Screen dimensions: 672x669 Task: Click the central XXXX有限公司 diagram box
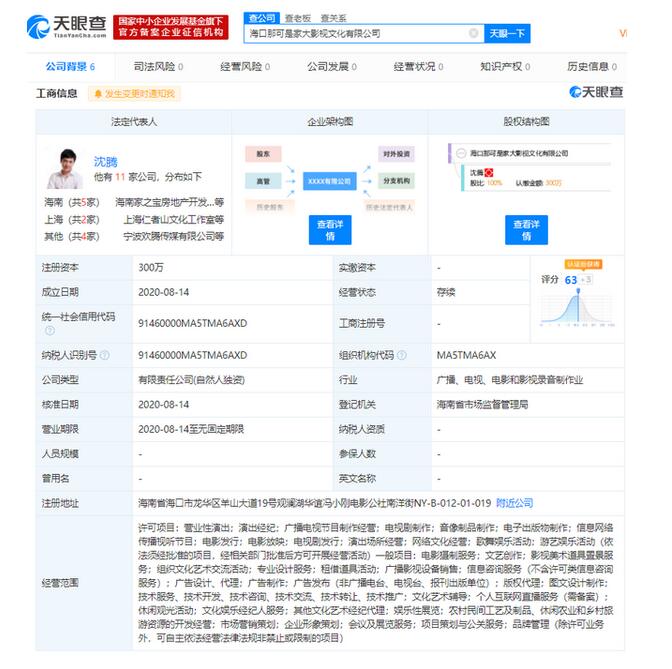pyautogui.click(x=330, y=181)
